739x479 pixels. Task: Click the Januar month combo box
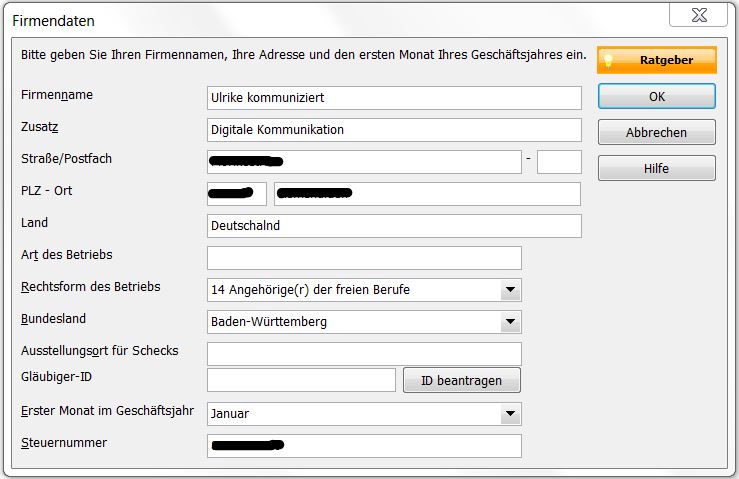coord(364,414)
